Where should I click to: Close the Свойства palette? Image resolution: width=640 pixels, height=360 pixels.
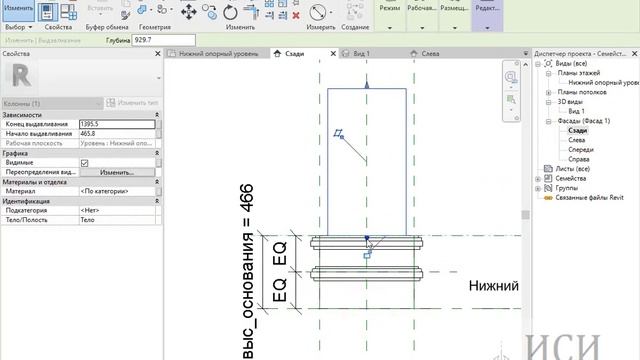tap(158, 53)
